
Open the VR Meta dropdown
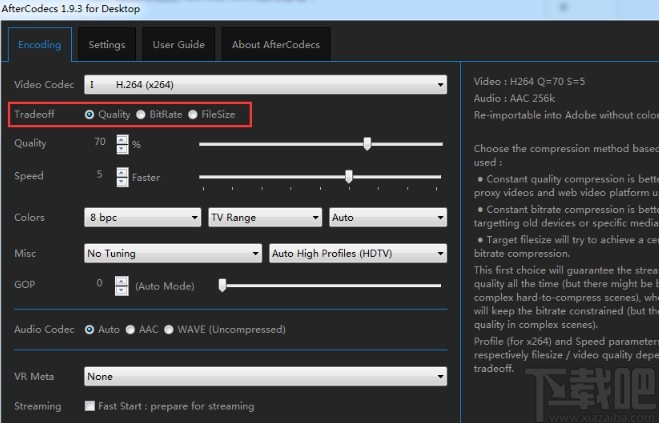click(x=265, y=377)
